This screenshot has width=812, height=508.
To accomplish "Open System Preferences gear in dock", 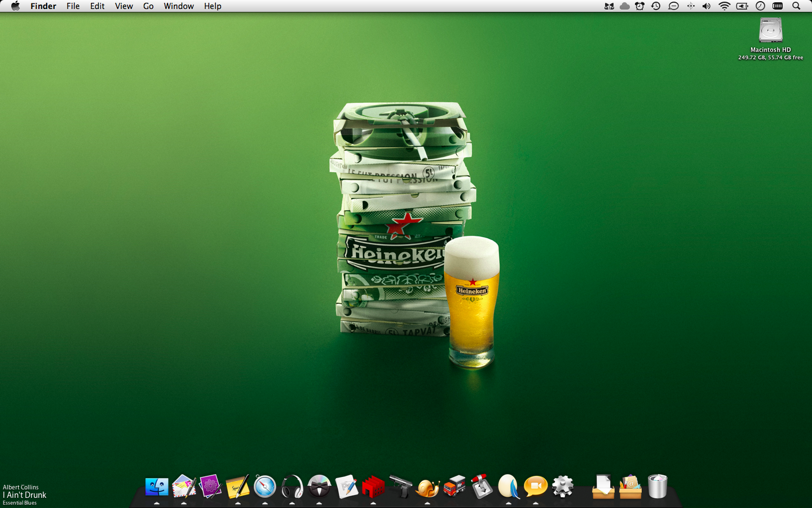I will pyautogui.click(x=563, y=487).
